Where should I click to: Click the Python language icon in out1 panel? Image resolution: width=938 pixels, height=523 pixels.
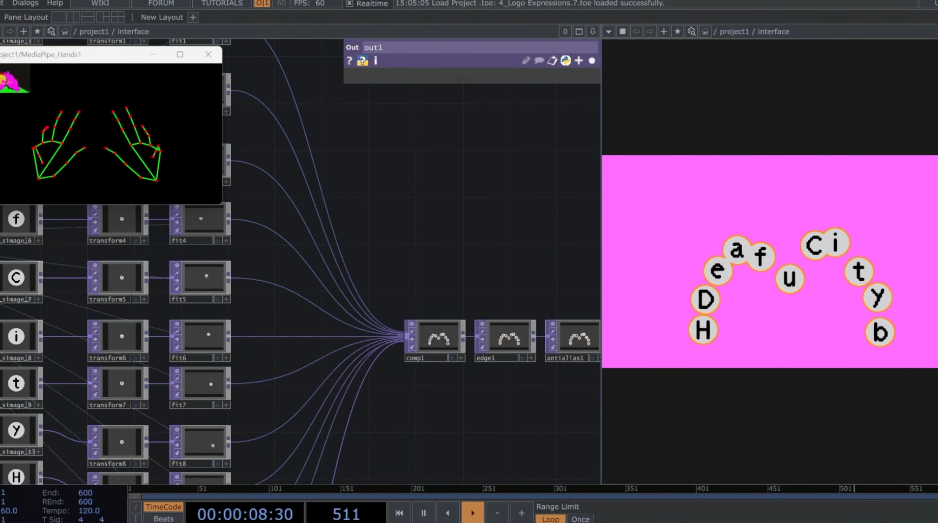coord(565,60)
